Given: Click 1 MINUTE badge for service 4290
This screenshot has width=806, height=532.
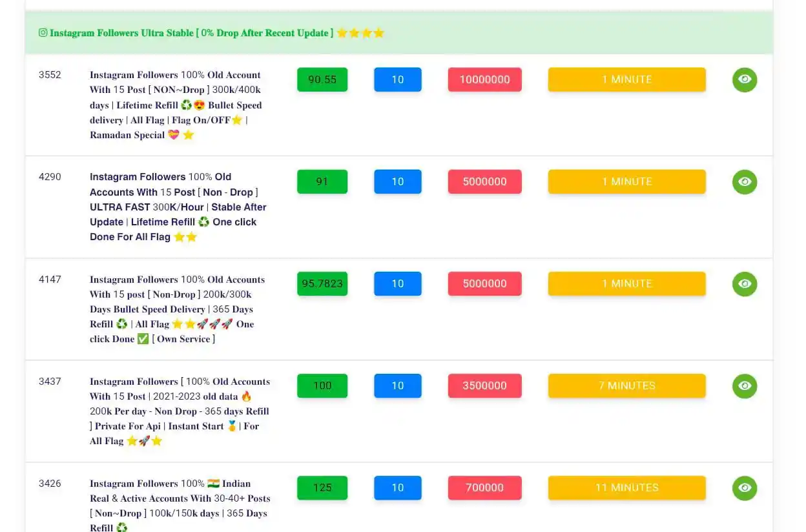Looking at the screenshot, I should [627, 181].
